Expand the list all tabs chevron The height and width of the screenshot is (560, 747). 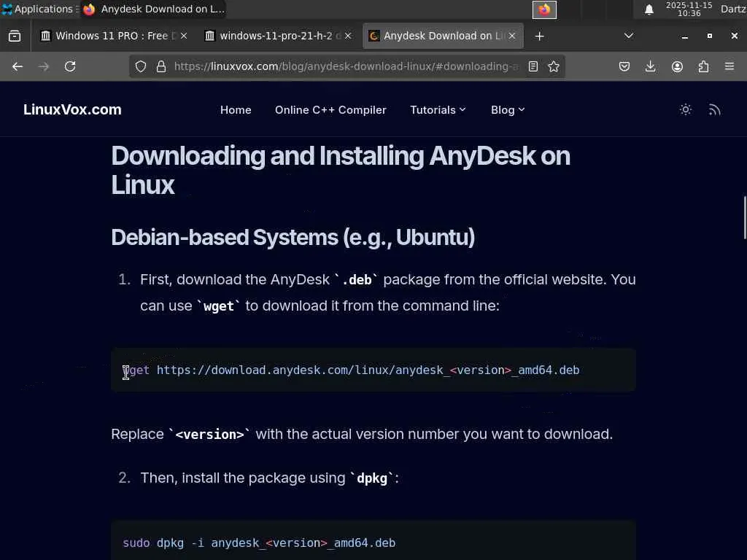pos(629,36)
